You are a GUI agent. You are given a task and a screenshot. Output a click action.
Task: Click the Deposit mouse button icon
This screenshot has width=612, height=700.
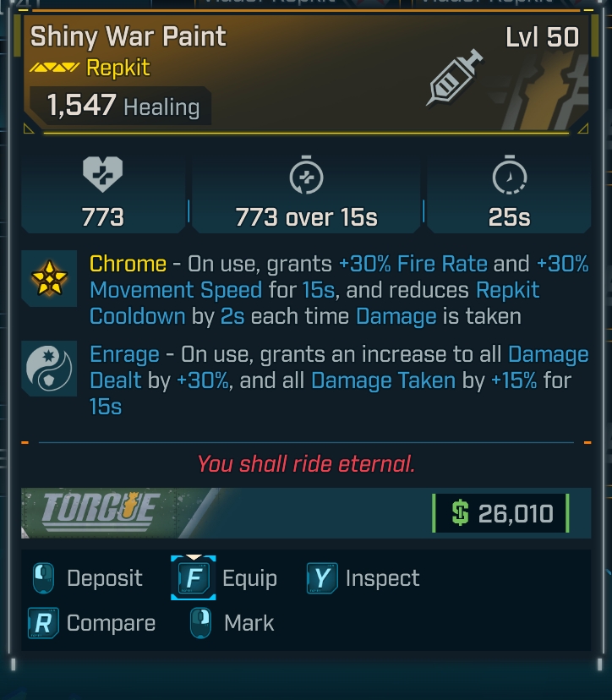coord(44,579)
